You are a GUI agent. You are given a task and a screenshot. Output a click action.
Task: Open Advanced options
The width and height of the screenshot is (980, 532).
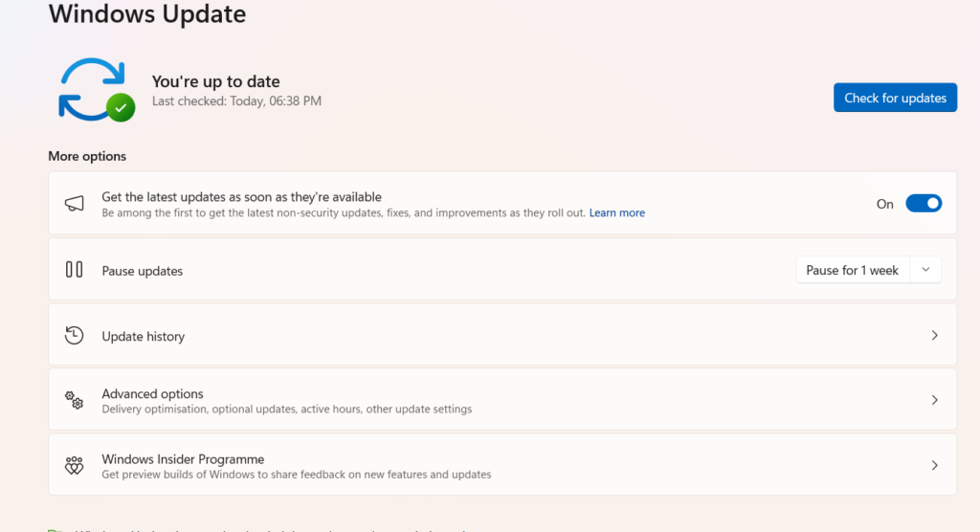502,400
